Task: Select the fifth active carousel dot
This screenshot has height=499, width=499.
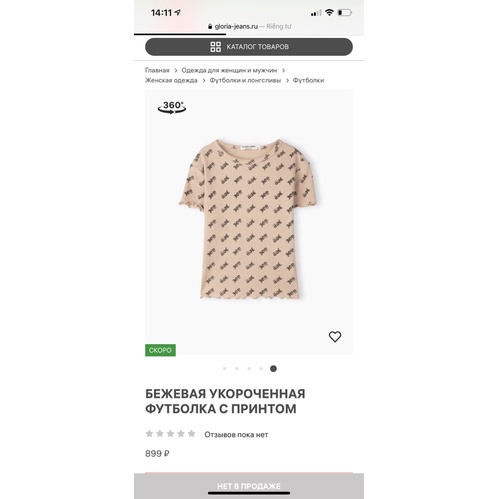Action: [x=273, y=369]
